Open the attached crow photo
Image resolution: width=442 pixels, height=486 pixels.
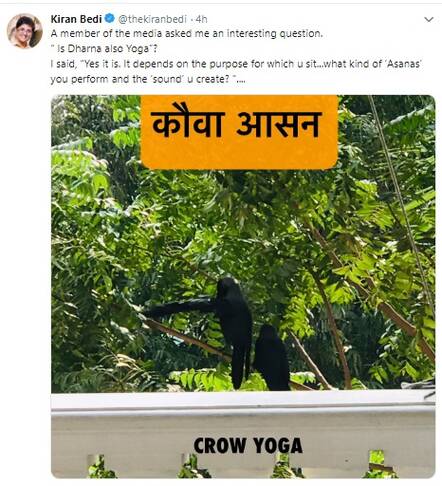pyautogui.click(x=243, y=286)
